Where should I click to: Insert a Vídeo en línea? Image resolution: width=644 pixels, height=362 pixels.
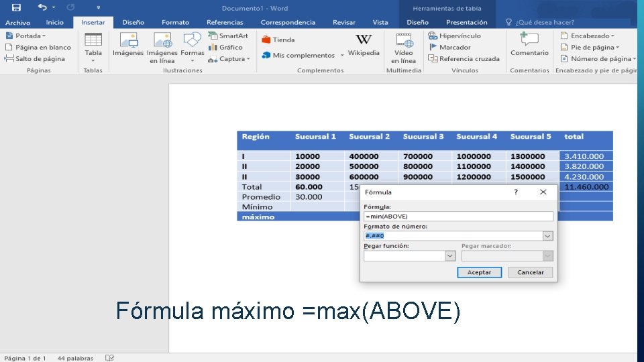point(403,48)
